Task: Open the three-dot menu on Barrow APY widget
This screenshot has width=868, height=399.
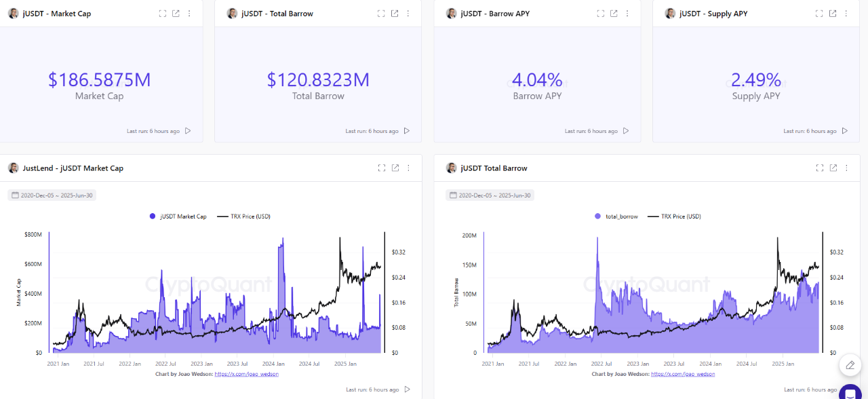Action: [627, 12]
